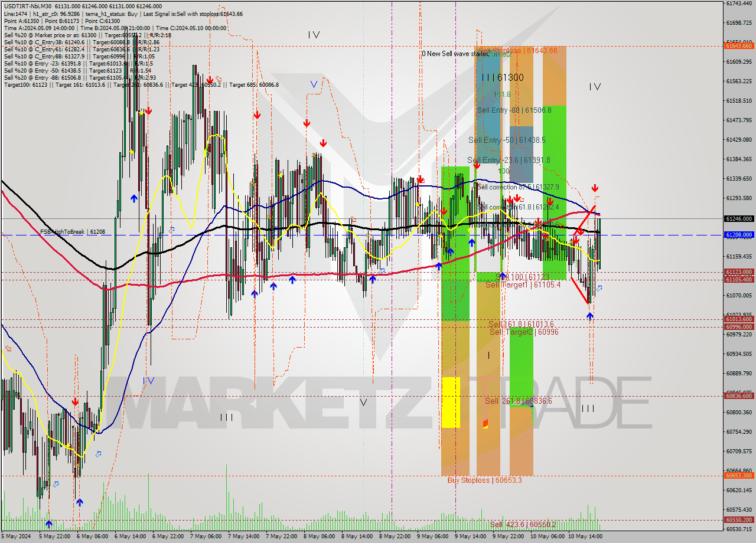This screenshot has width=756, height=543.
Task: Click the red 60550.200 price tag
Action: pyautogui.click(x=739, y=520)
